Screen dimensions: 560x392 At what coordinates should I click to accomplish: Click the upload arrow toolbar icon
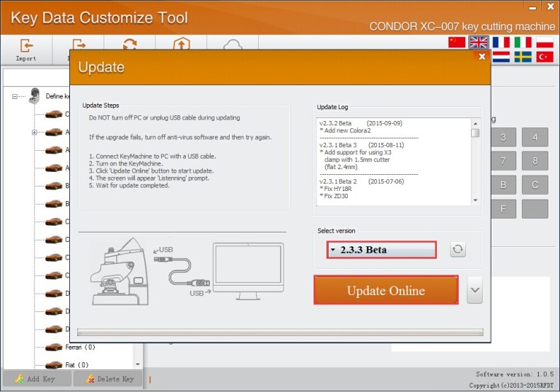point(182,43)
